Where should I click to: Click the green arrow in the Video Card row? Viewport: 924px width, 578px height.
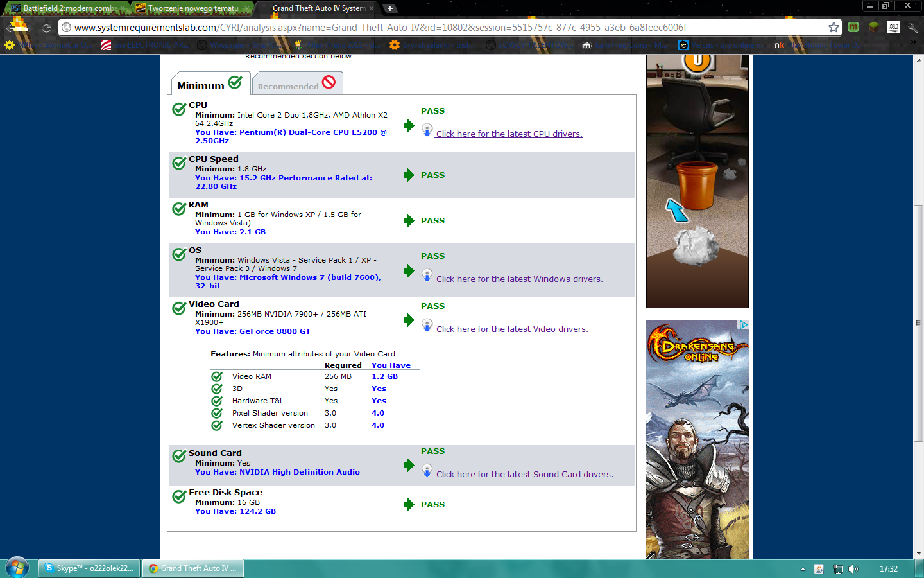coord(409,320)
